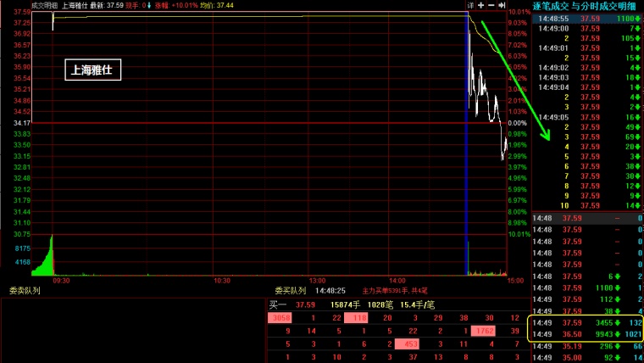Click the 37 order in the buy queue
This screenshot has height=363, width=644.
[x=413, y=357]
